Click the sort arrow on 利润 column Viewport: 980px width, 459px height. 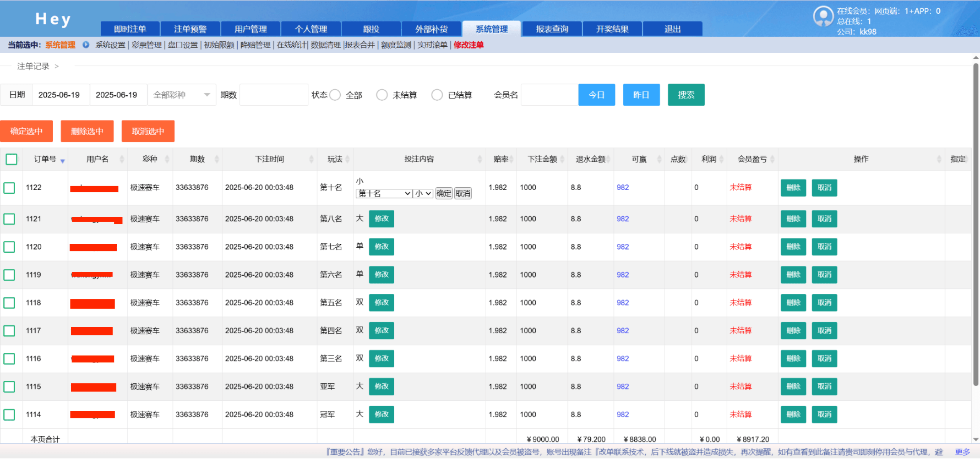pyautogui.click(x=722, y=159)
